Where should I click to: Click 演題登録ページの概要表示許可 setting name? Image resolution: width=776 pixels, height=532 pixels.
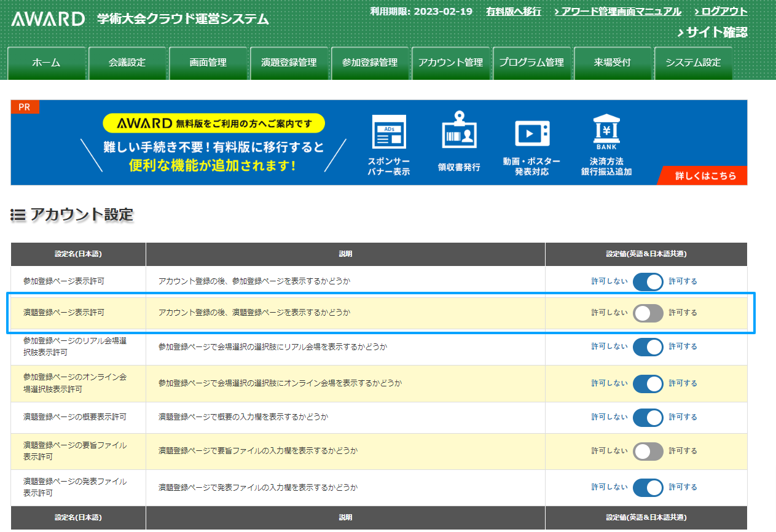tap(75, 417)
